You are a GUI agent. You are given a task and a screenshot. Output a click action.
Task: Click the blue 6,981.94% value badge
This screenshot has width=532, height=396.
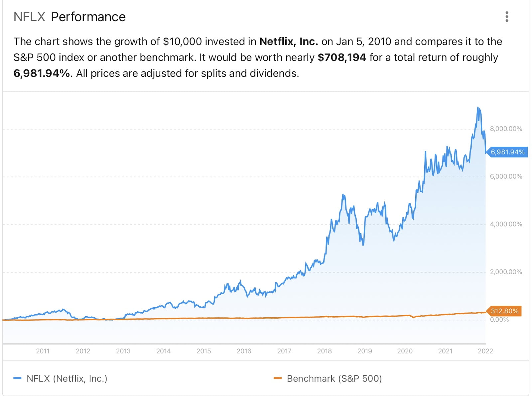pos(507,152)
